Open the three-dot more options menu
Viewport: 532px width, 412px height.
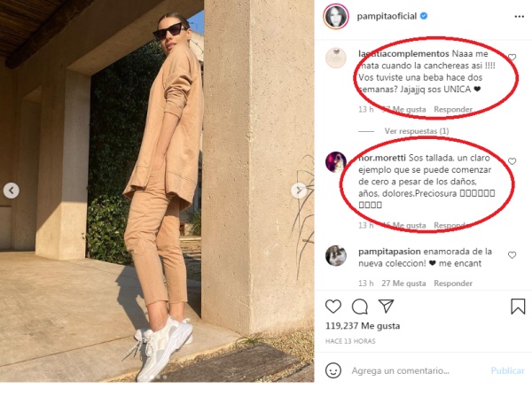click(519, 17)
